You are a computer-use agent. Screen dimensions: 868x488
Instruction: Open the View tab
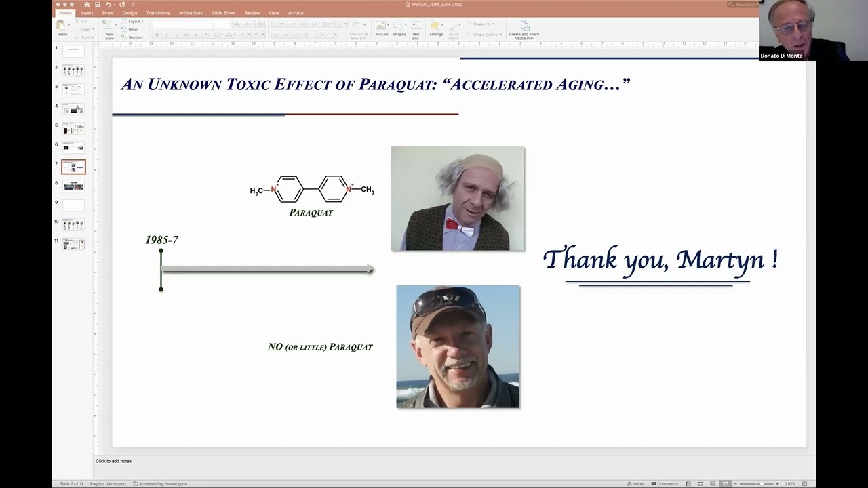coord(274,13)
